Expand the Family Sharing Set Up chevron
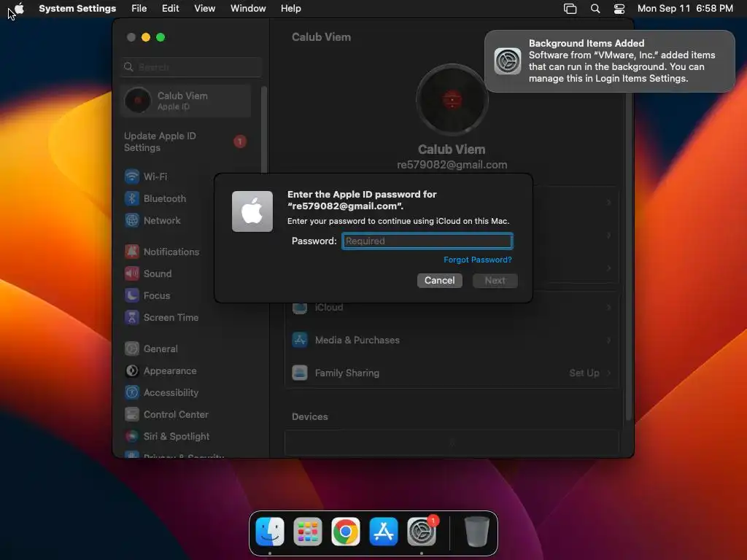This screenshot has height=560, width=747. [609, 373]
